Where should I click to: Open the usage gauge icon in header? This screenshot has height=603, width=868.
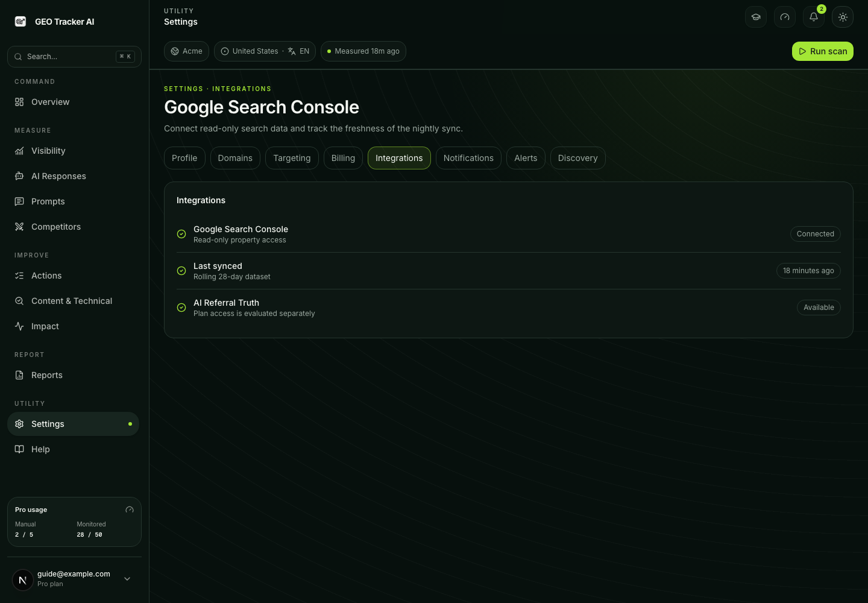coord(785,17)
